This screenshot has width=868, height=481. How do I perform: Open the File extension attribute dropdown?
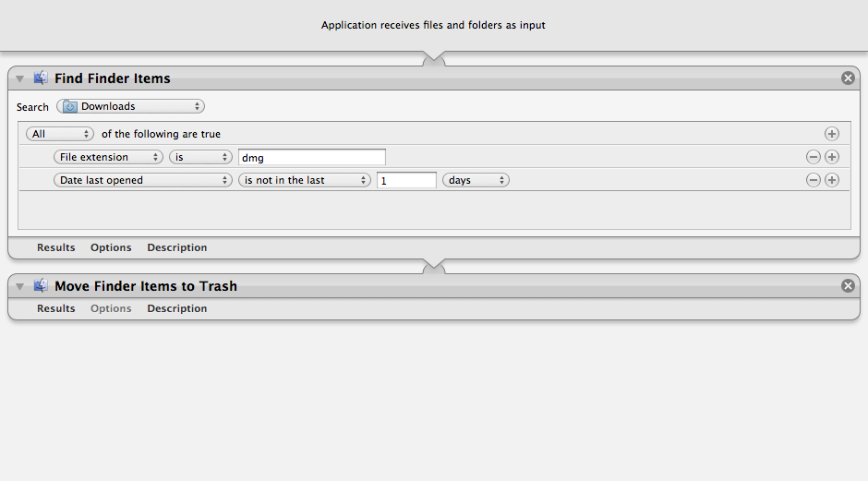(x=108, y=157)
